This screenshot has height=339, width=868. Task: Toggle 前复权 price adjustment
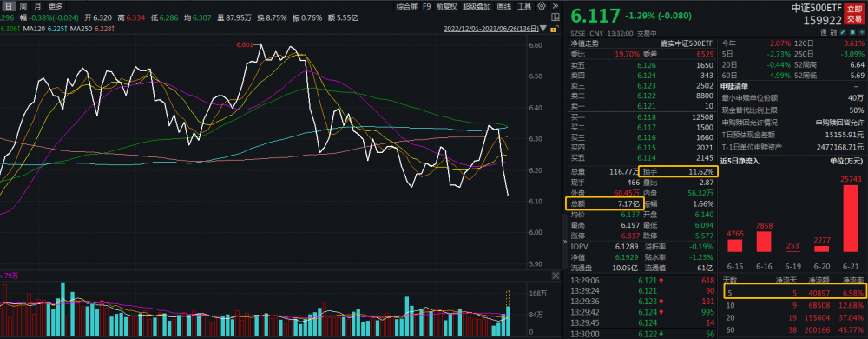click(x=446, y=6)
